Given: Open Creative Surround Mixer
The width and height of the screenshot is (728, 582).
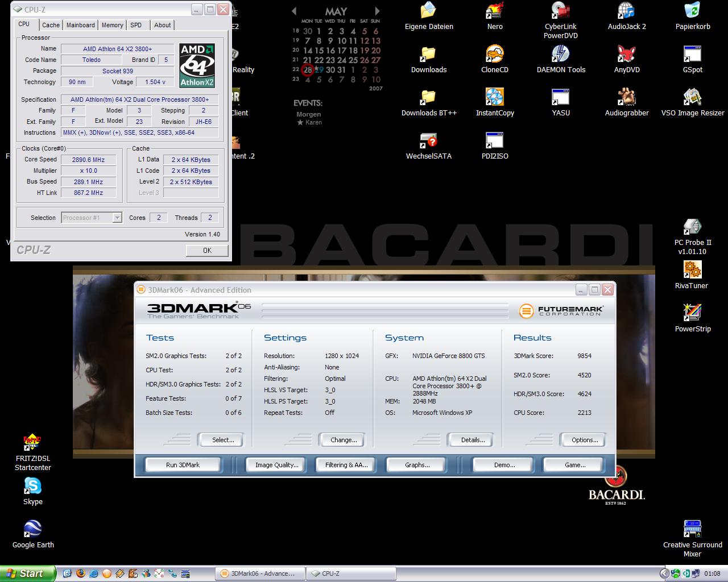Looking at the screenshot, I should (x=693, y=539).
